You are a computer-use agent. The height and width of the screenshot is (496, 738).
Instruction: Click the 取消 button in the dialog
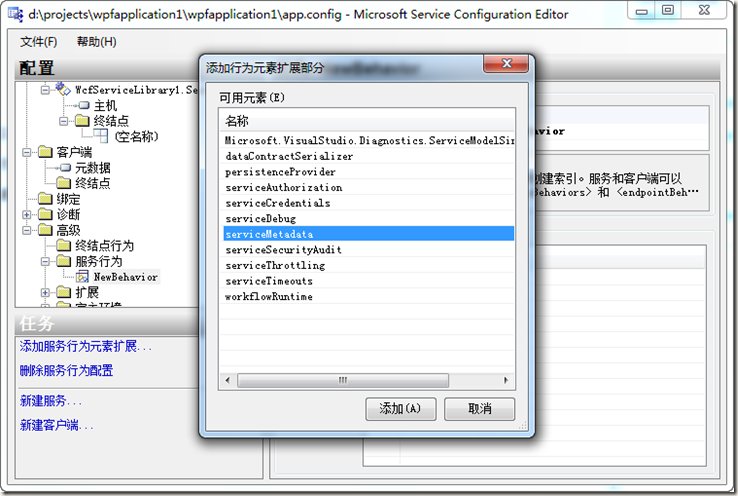(480, 408)
